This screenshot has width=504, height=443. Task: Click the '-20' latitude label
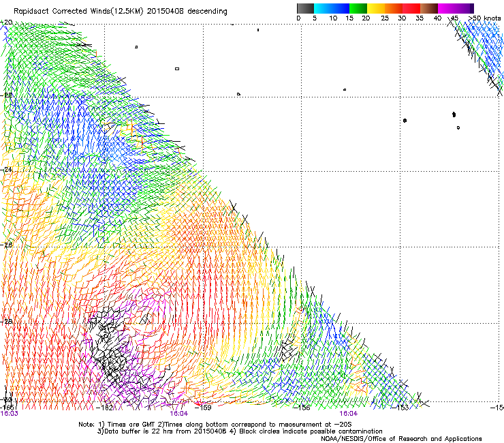tap(6, 22)
